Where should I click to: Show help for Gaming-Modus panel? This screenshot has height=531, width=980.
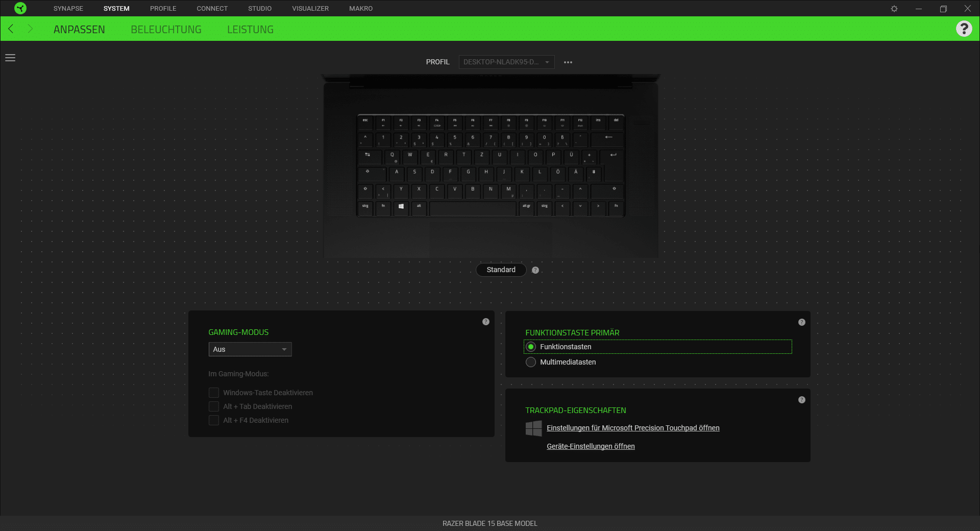(485, 322)
